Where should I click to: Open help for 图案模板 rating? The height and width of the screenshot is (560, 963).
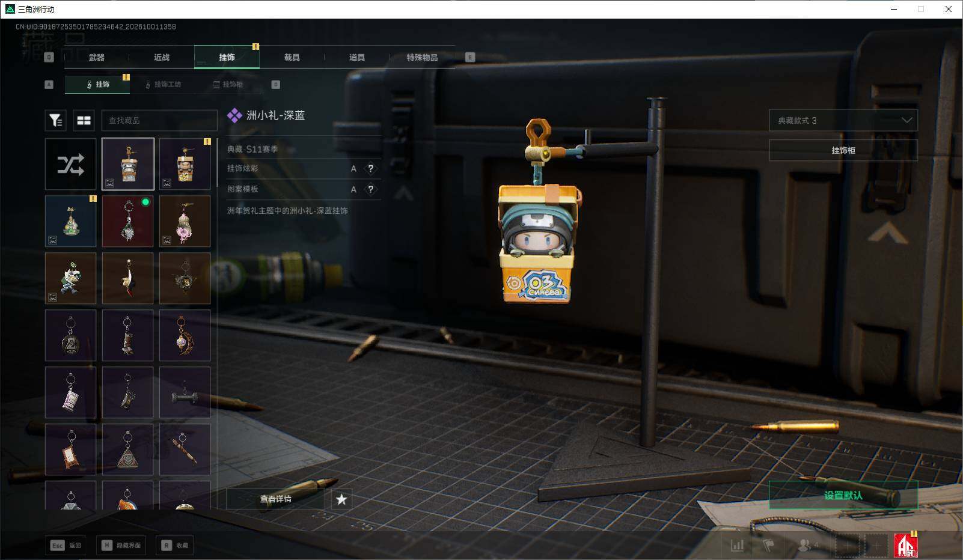(x=371, y=189)
